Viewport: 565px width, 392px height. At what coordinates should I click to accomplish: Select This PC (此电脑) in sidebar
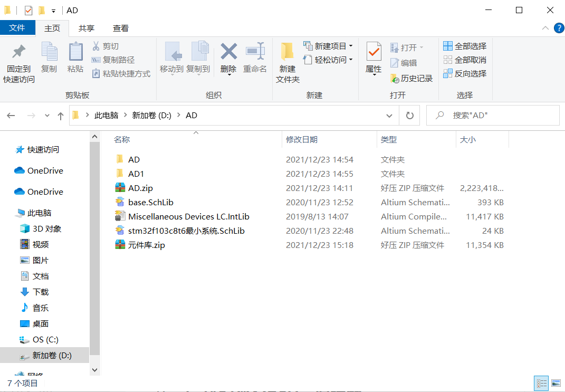click(33, 213)
